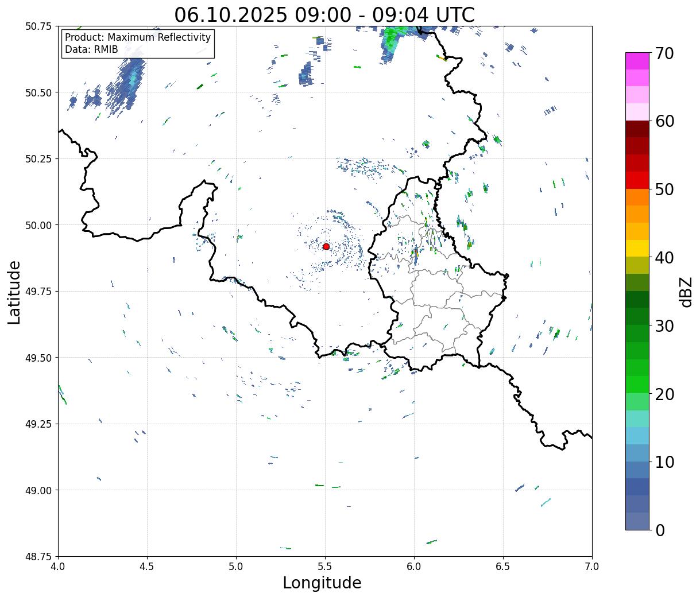This screenshot has height=597, width=700.
Task: Click the turquoise colorbar segment between 10 and 20
Action: click(637, 418)
